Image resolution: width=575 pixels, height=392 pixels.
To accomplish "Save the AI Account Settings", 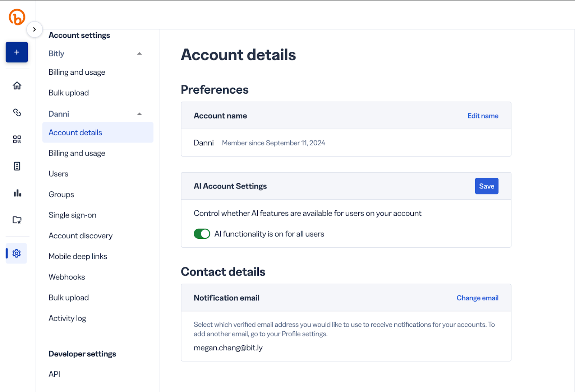I will point(487,186).
